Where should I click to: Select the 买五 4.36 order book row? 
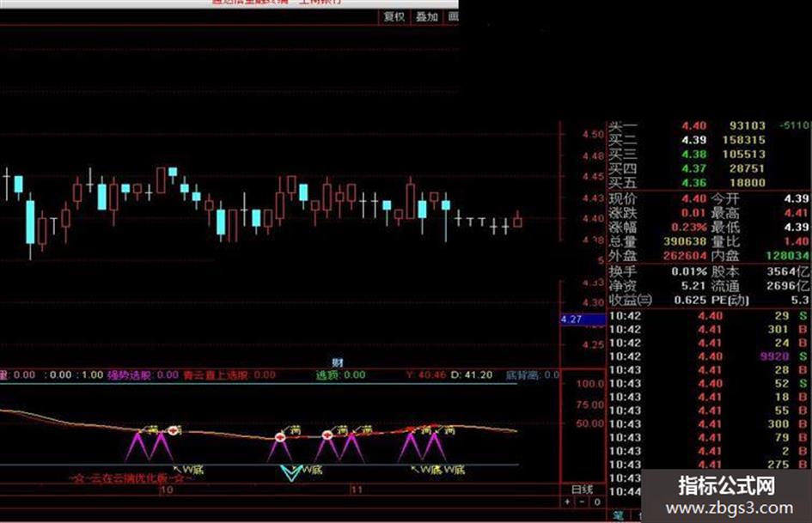pos(687,183)
